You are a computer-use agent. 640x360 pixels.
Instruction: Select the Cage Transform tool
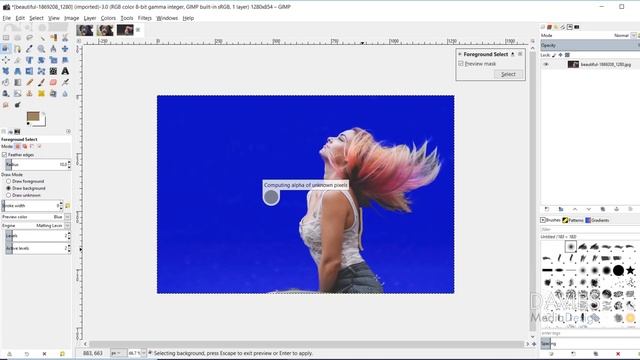41,71
